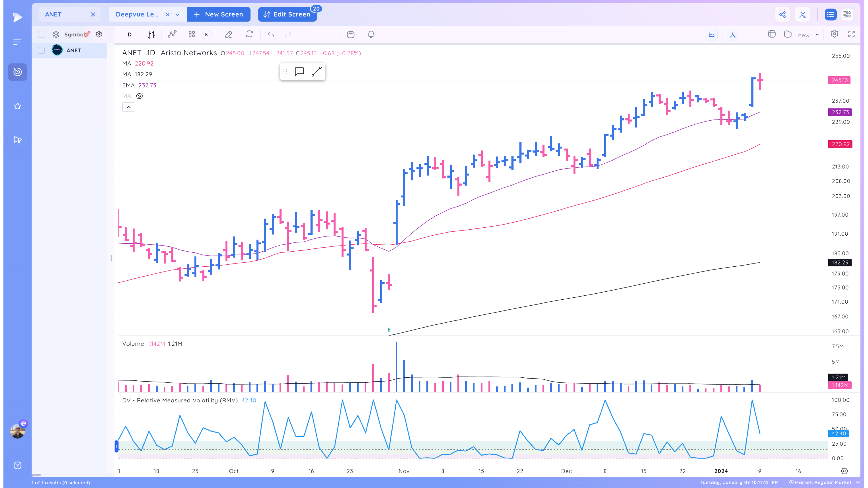This screenshot has height=488, width=868.
Task: Redo the last chart action
Action: point(288,34)
